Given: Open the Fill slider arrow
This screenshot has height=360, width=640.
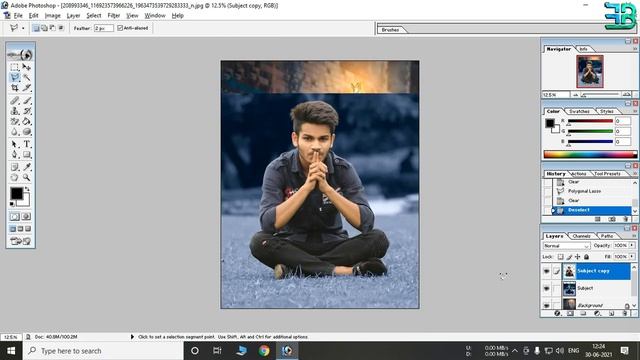Looking at the screenshot, I should [x=632, y=256].
